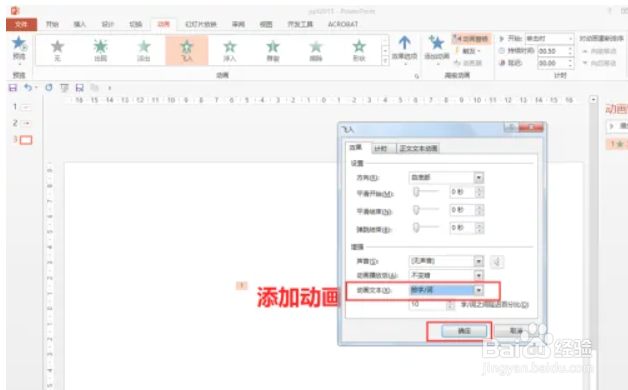The image size is (628, 390).
Task: Click the Start From Beginning slideshow icon
Action: 64,87
